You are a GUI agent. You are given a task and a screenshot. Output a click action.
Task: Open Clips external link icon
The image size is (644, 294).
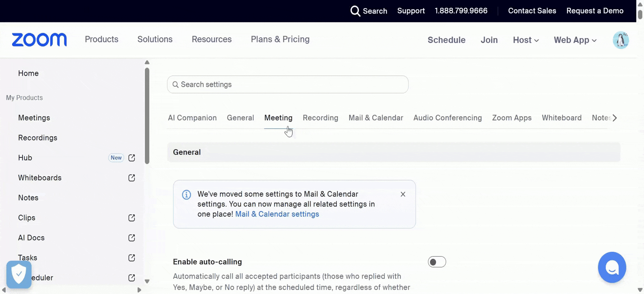tap(132, 218)
